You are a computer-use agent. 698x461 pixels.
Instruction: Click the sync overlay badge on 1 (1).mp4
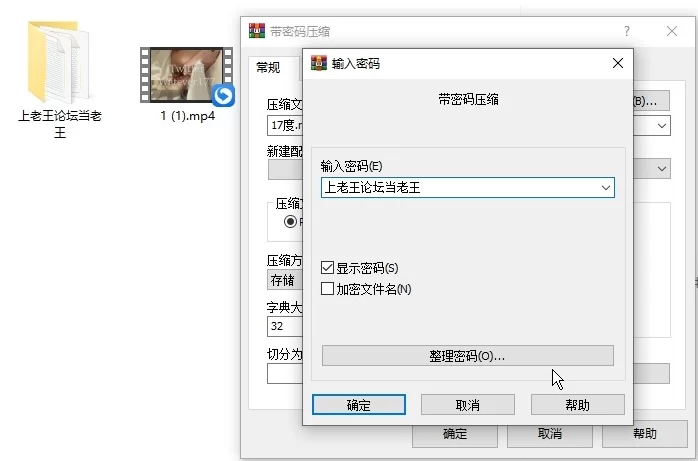223,95
